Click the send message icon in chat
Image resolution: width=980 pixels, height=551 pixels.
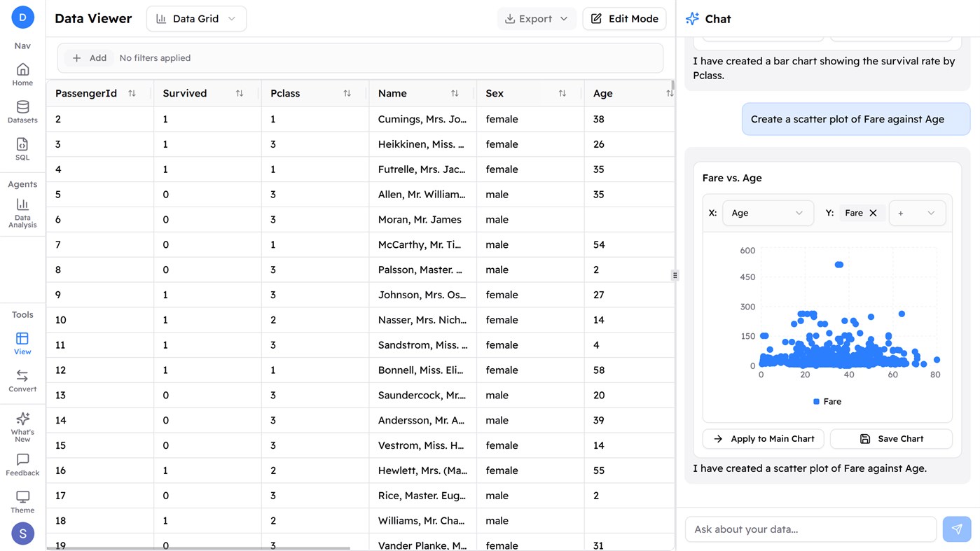click(x=956, y=529)
